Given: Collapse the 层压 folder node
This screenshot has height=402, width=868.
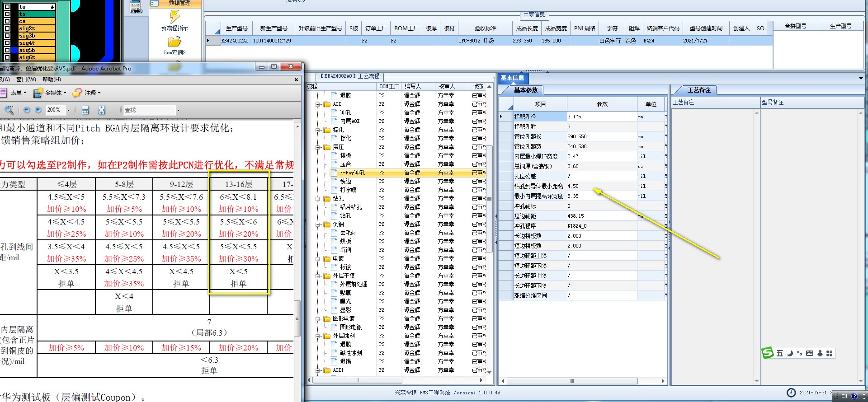Looking at the screenshot, I should point(318,147).
